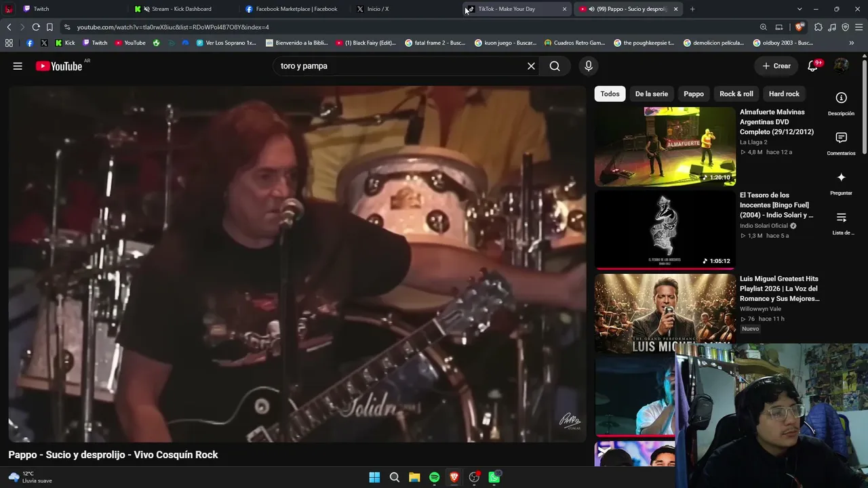
Task: Open the Cuadros Retro Gam... bookmark
Action: [574, 43]
